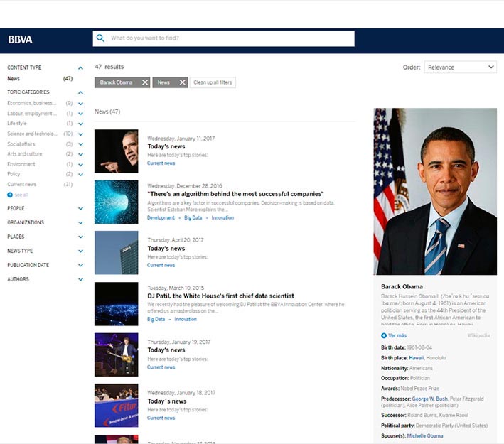Open the blue data tunnel thumbnail

(117, 202)
